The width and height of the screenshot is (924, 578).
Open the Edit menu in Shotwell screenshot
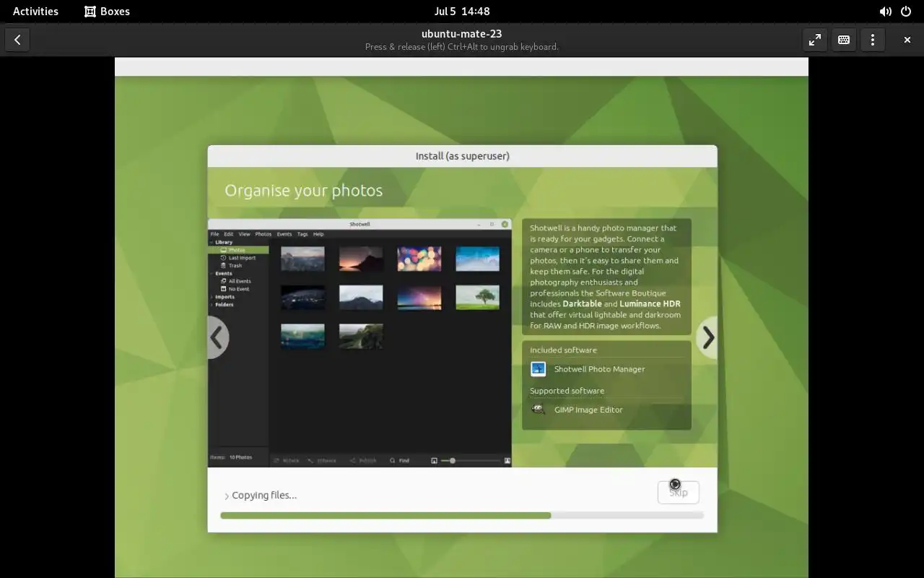pyautogui.click(x=228, y=234)
